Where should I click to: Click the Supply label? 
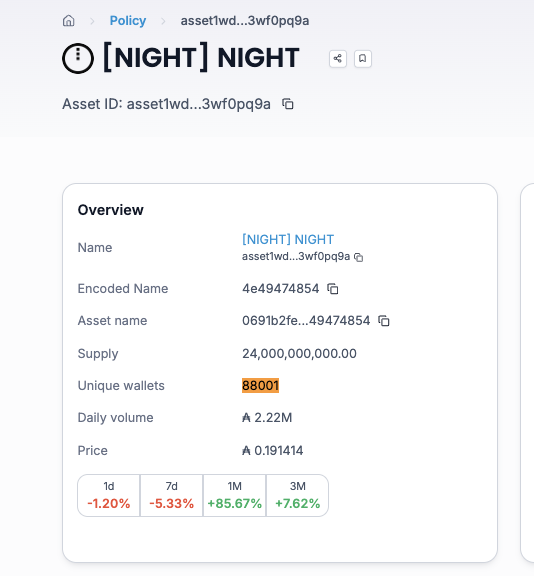pyautogui.click(x=98, y=354)
